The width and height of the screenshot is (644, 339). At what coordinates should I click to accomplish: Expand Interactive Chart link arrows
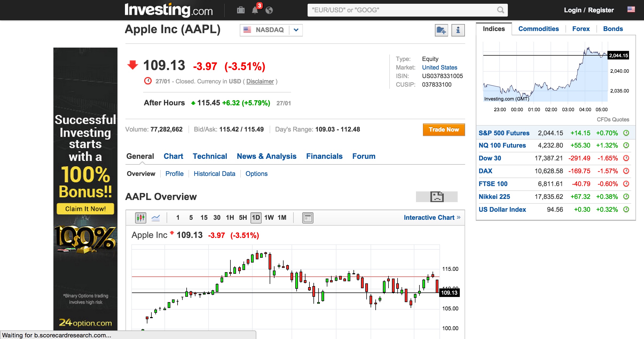[459, 217]
